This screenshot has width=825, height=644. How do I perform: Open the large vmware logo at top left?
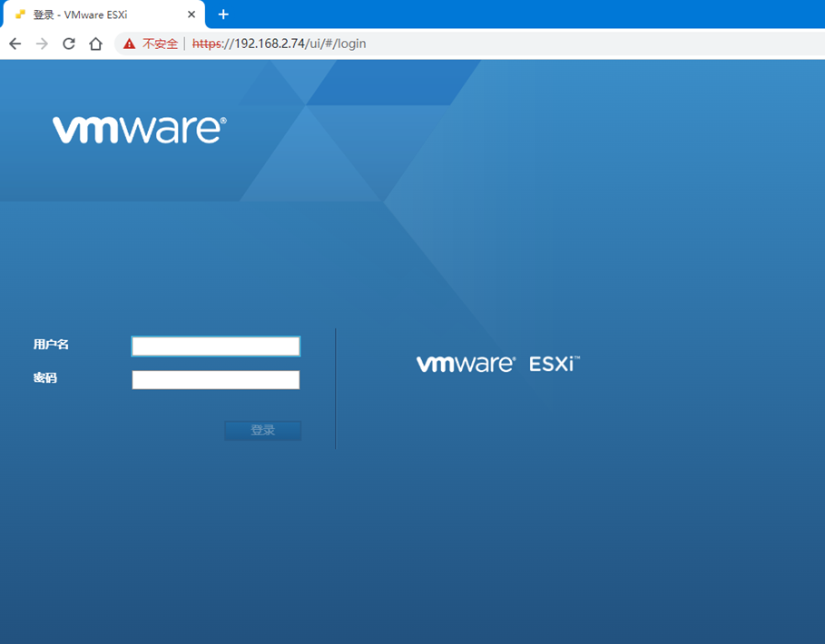[140, 130]
